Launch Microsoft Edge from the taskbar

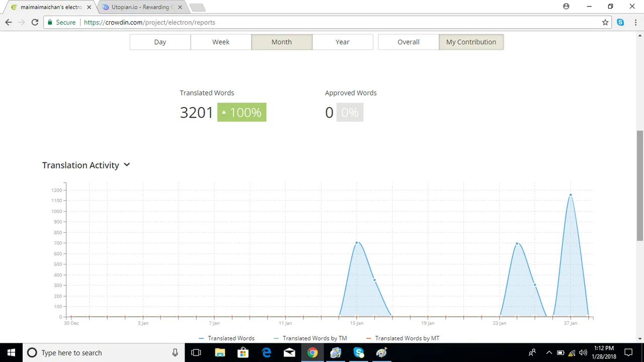(266, 352)
